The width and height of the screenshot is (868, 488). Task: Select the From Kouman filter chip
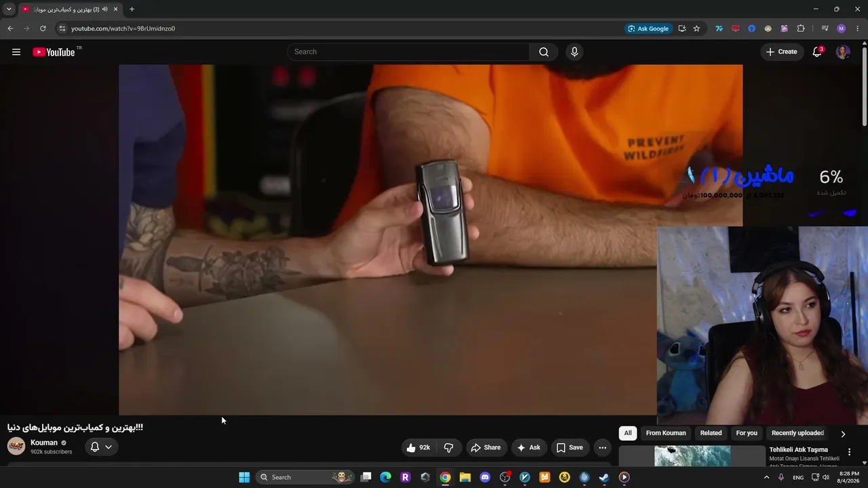pyautogui.click(x=666, y=433)
